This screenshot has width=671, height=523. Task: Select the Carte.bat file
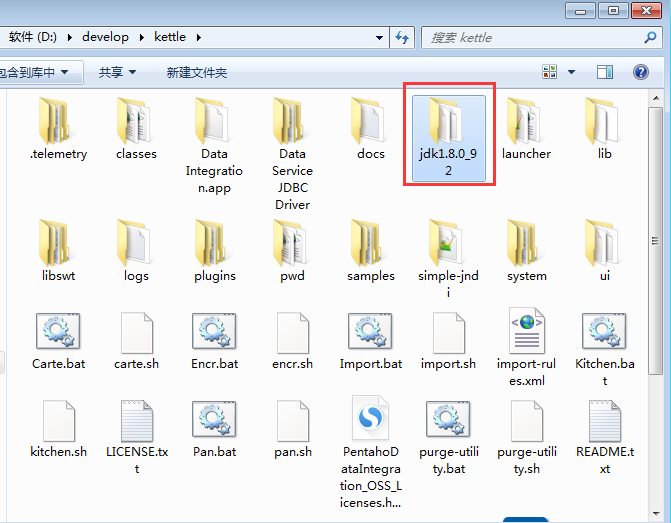(58, 341)
